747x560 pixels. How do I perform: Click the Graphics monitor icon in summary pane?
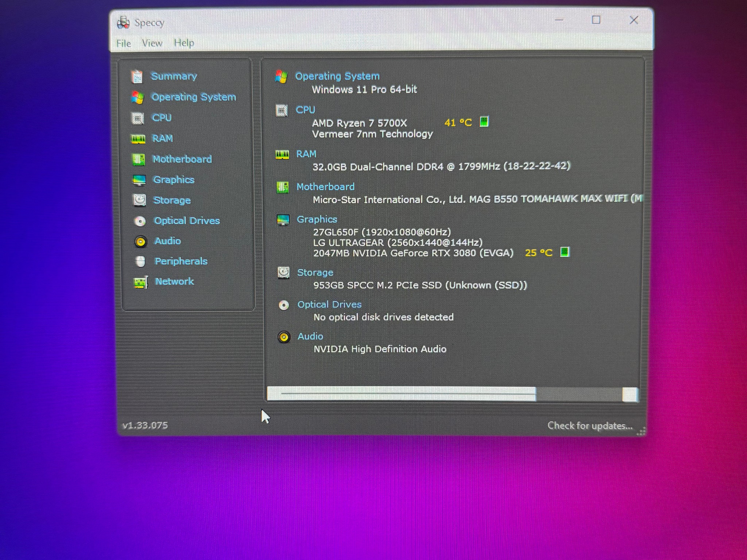pyautogui.click(x=283, y=220)
